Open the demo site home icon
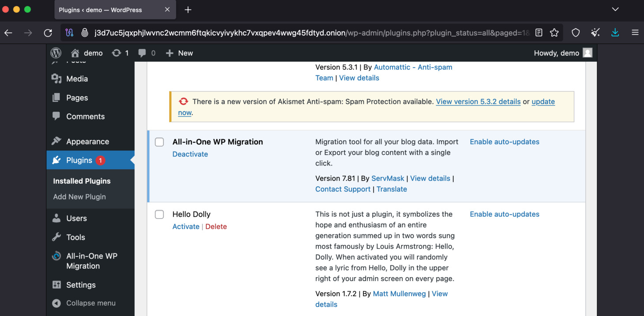Viewport: 644px width, 316px height. [75, 53]
